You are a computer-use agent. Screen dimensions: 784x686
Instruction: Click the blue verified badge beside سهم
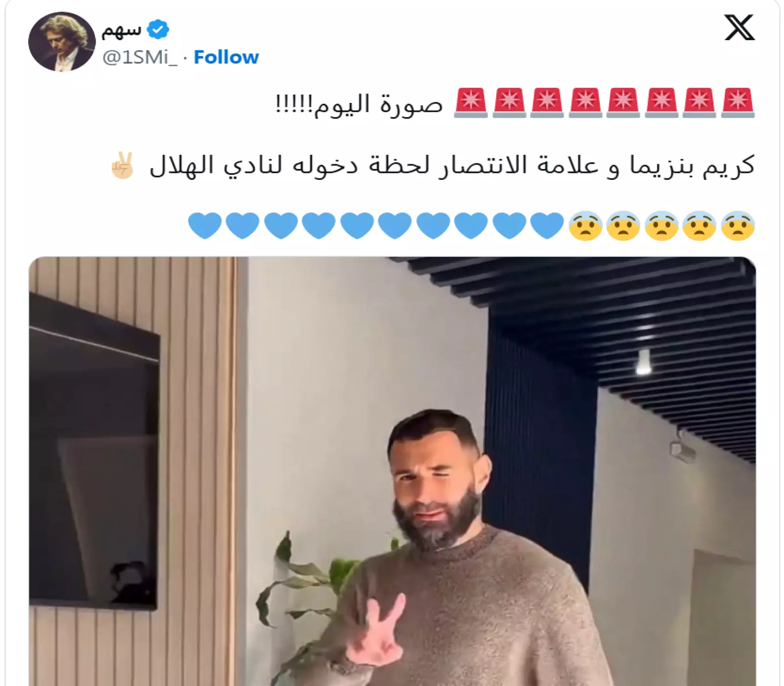[x=158, y=30]
